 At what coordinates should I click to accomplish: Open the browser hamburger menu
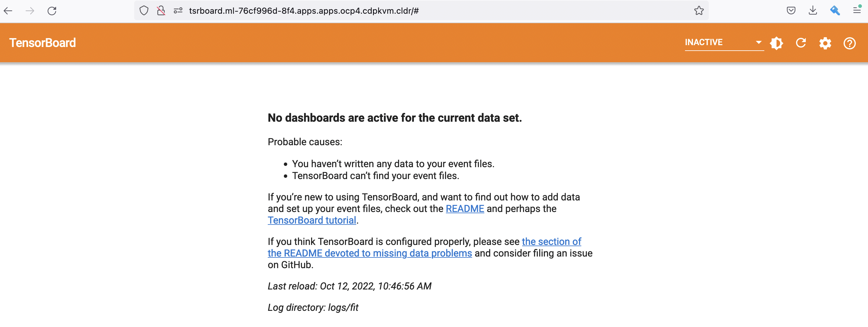(x=856, y=11)
